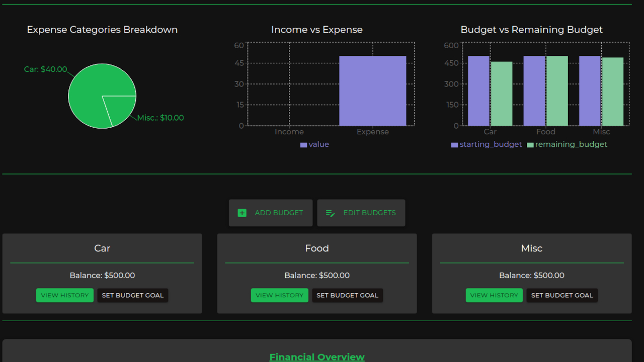
Task: Click the 'Misc.: $10.00' pie label
Action: click(160, 118)
